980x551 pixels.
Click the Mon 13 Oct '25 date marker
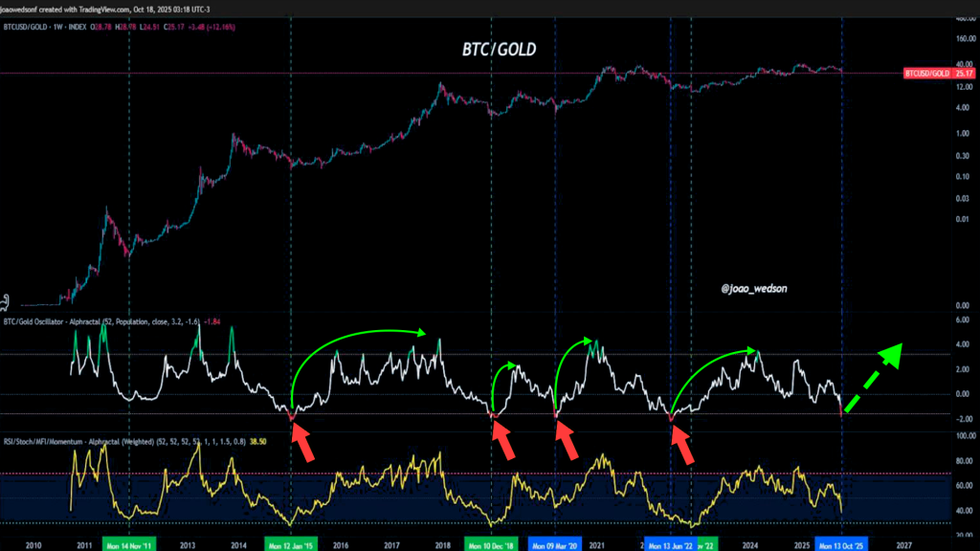click(841, 542)
